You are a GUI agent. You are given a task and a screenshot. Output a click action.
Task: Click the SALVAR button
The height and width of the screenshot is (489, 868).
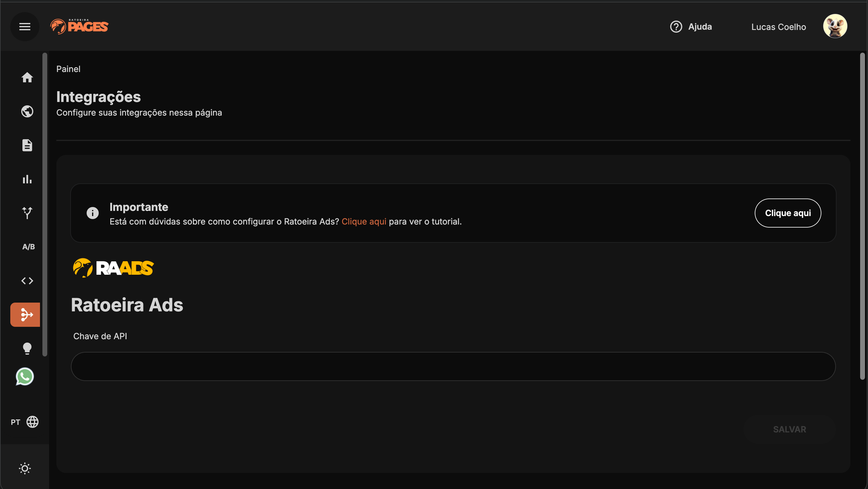pyautogui.click(x=790, y=429)
